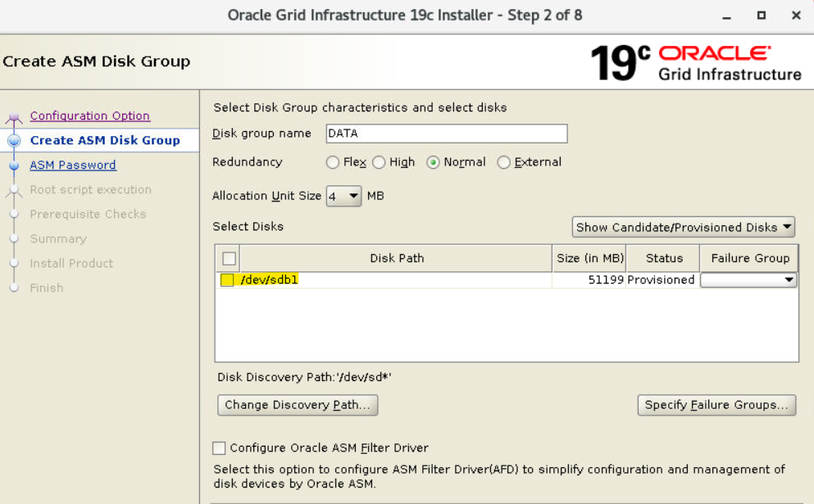Toggle the select-all disks header checkbox

click(230, 259)
